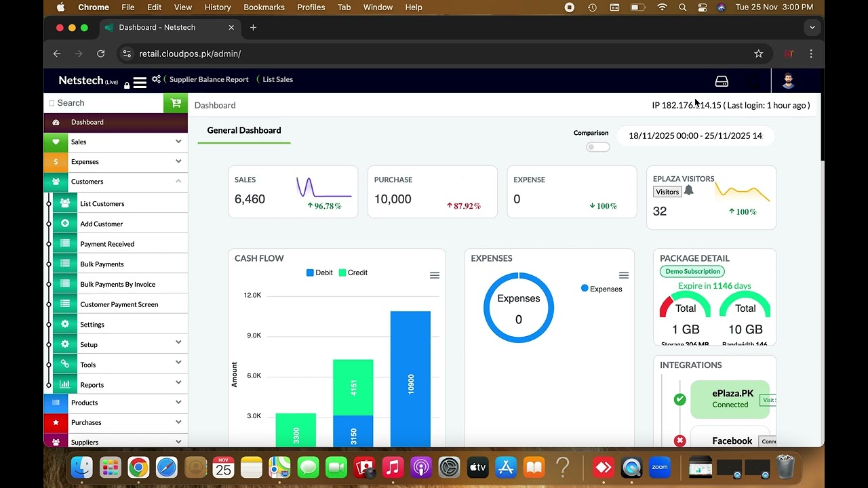
Task: Click the drive icon in top bar
Action: tap(722, 81)
